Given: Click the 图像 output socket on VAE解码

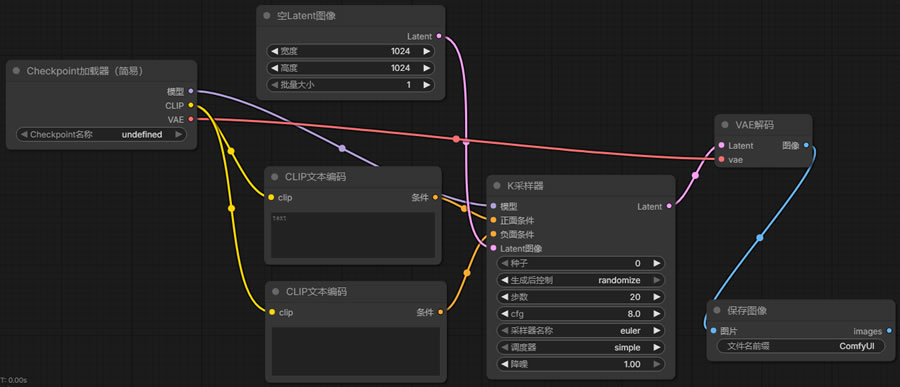Looking at the screenshot, I should tap(806, 145).
